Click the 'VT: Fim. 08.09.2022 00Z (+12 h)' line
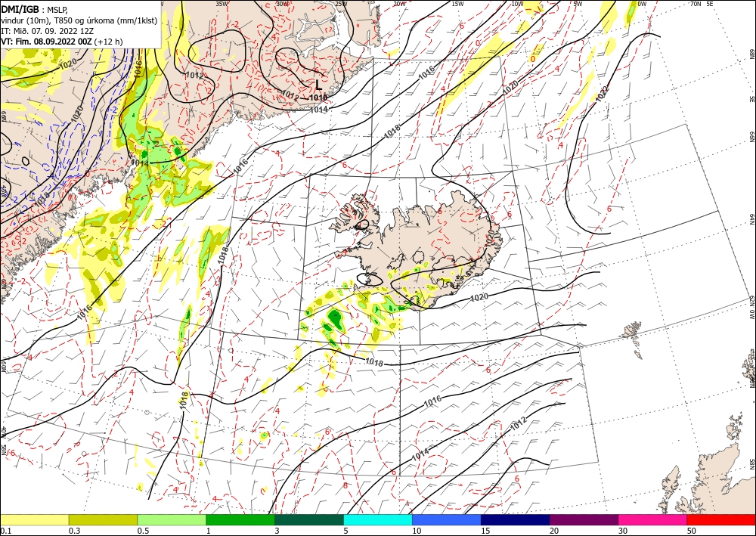The image size is (756, 536). pos(62,42)
